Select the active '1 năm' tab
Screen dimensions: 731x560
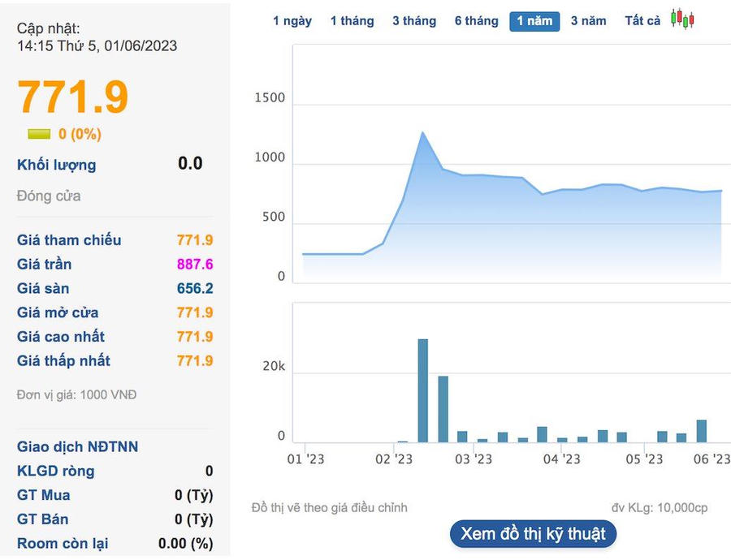tap(534, 21)
